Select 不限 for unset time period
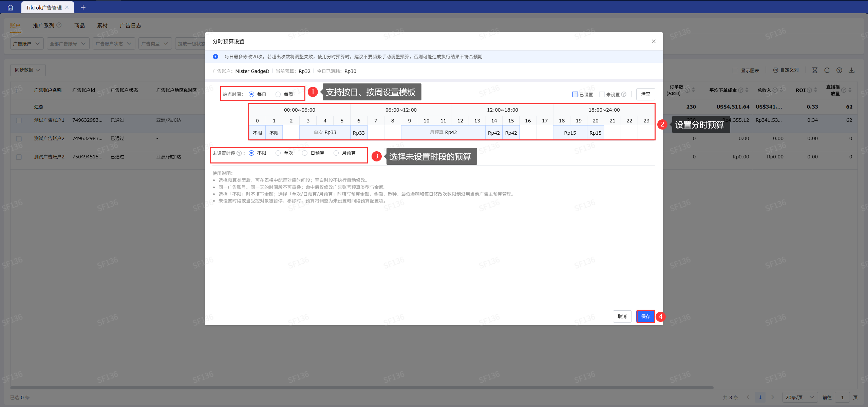The width and height of the screenshot is (868, 407). [x=251, y=153]
